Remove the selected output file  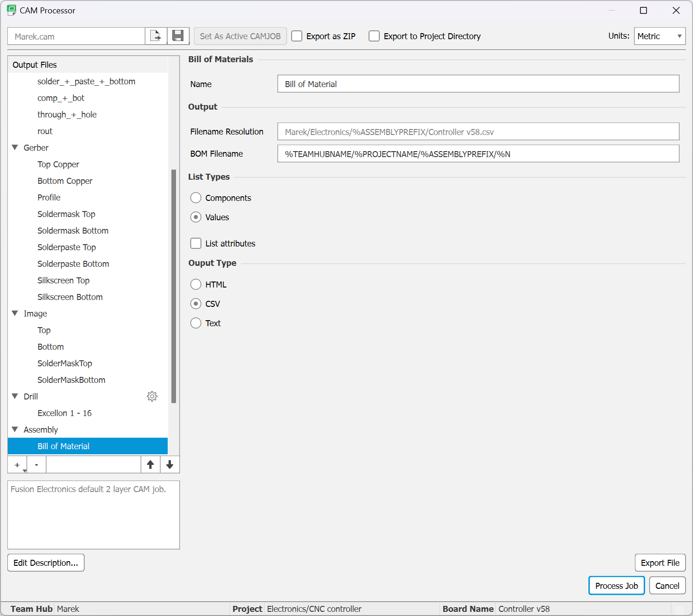click(x=36, y=464)
